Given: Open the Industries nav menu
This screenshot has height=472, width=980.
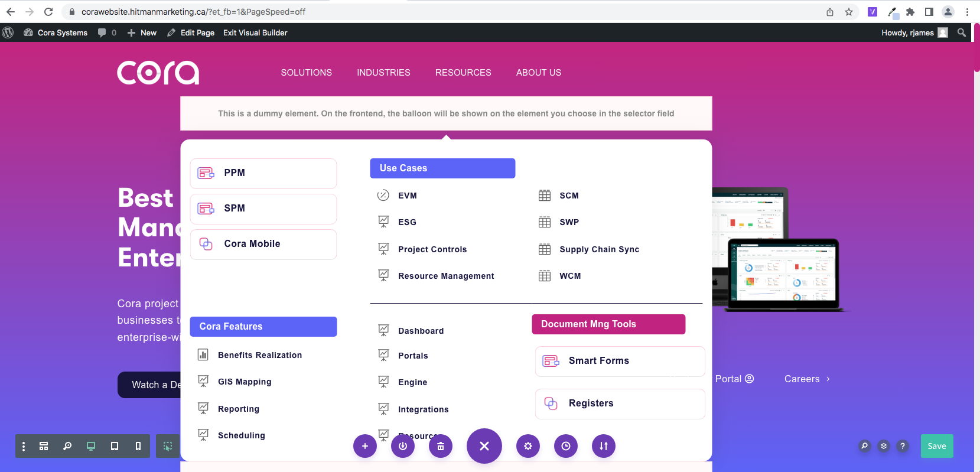Looking at the screenshot, I should [x=383, y=72].
